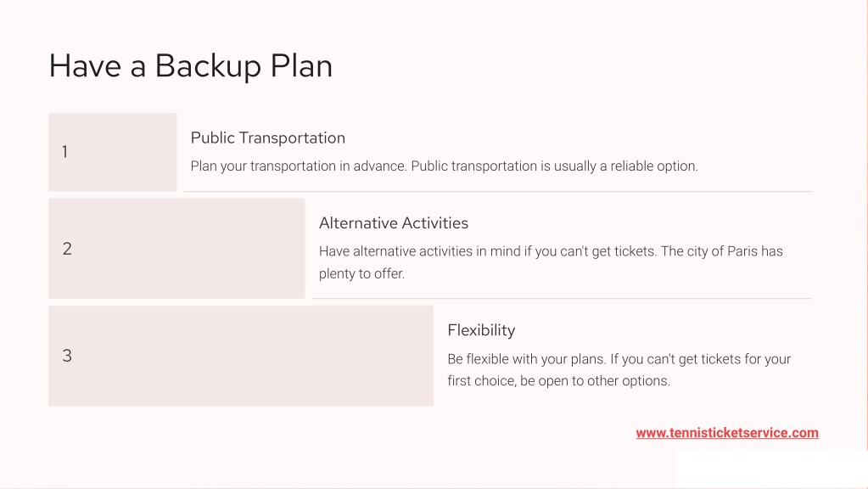
Task: Select the numeral 1 label
Action: pos(64,152)
